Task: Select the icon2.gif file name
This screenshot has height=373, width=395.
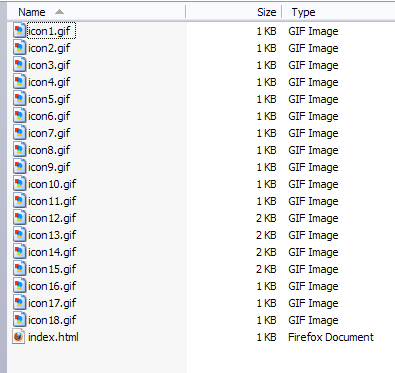Action: point(49,48)
